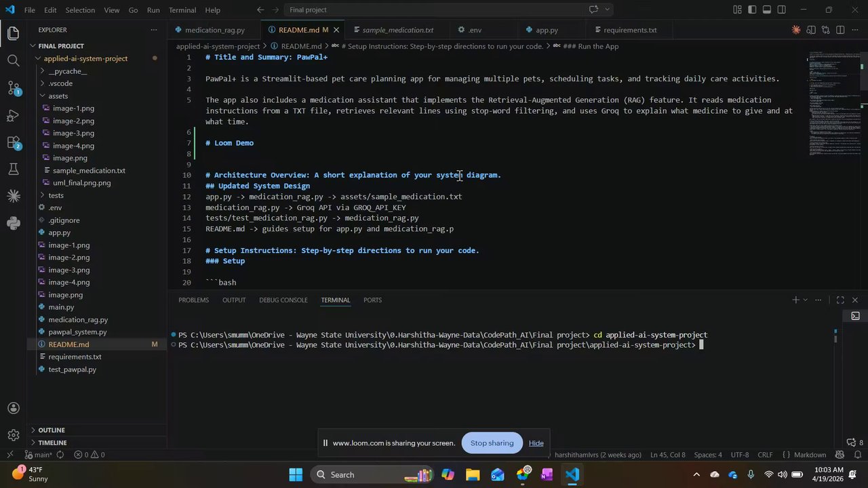Image resolution: width=868 pixels, height=488 pixels.
Task: Open the new terminal launch profile dropdown
Action: 806,300
